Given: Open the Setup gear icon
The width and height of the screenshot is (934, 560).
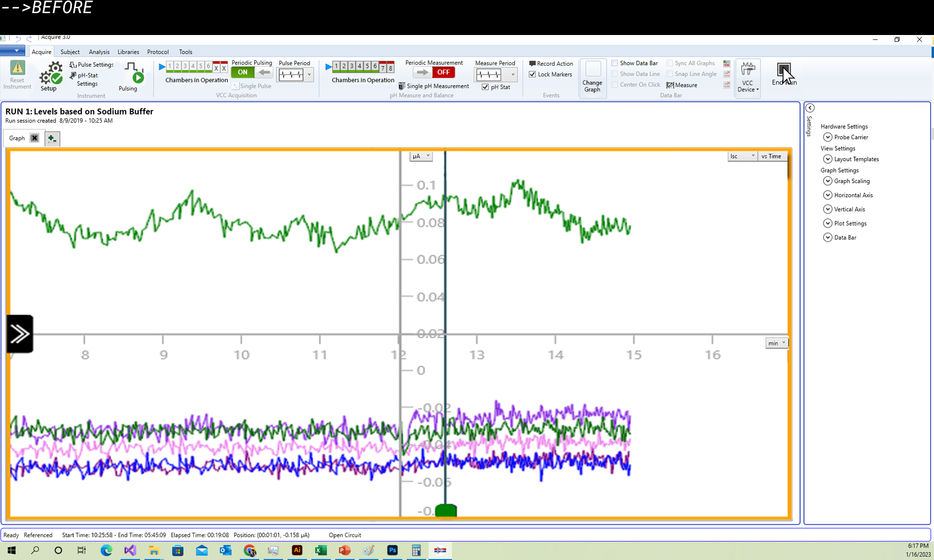Looking at the screenshot, I should (x=51, y=73).
